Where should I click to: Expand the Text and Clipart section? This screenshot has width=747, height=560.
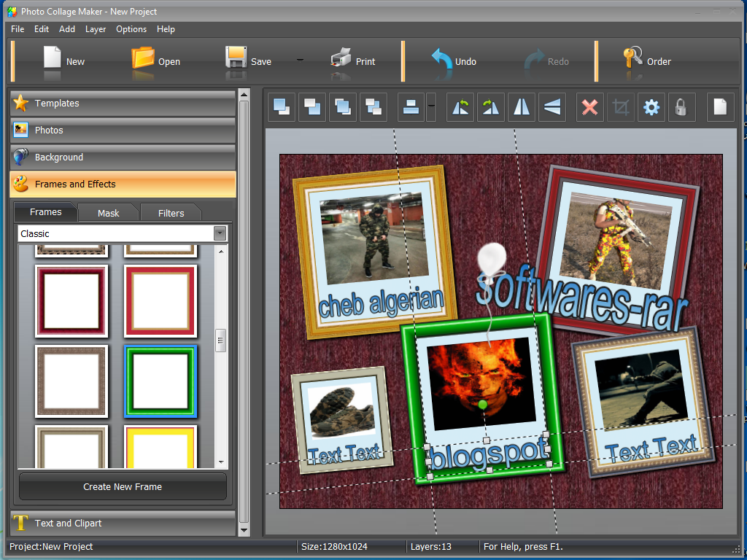123,524
